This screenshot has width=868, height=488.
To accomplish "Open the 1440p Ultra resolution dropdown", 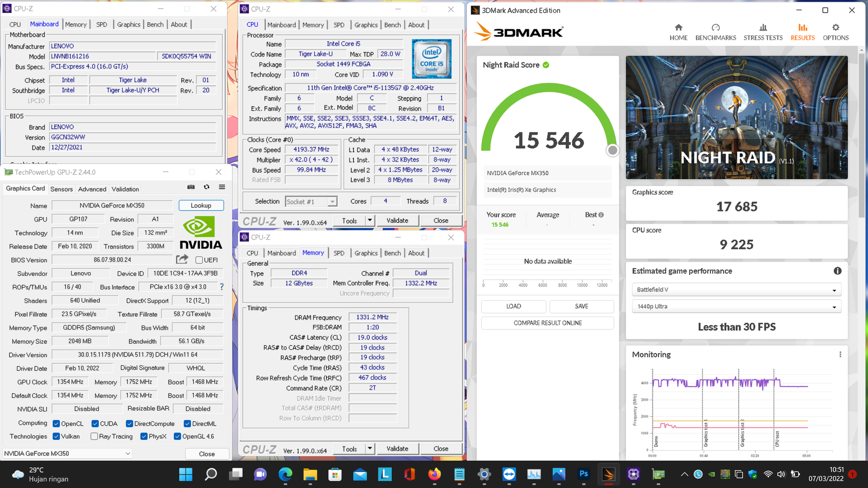I will click(x=736, y=306).
